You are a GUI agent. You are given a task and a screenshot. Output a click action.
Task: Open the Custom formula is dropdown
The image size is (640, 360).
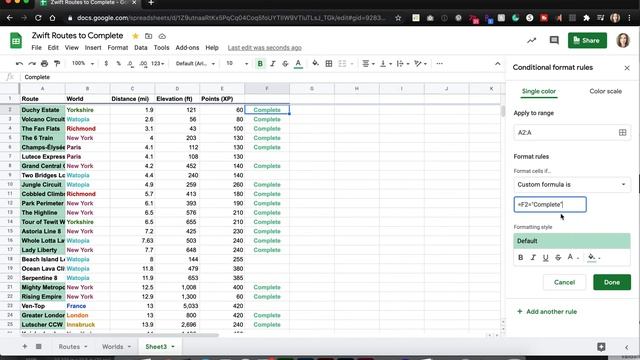[x=572, y=184]
